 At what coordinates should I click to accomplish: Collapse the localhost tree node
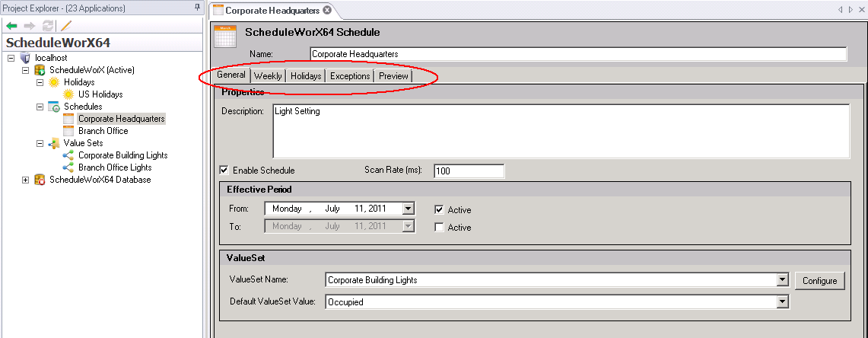coord(11,58)
